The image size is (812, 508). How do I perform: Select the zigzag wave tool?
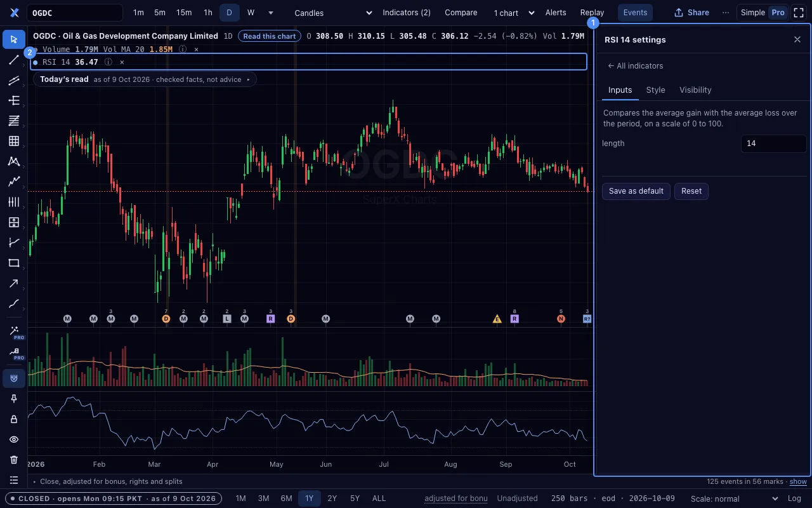coord(14,182)
